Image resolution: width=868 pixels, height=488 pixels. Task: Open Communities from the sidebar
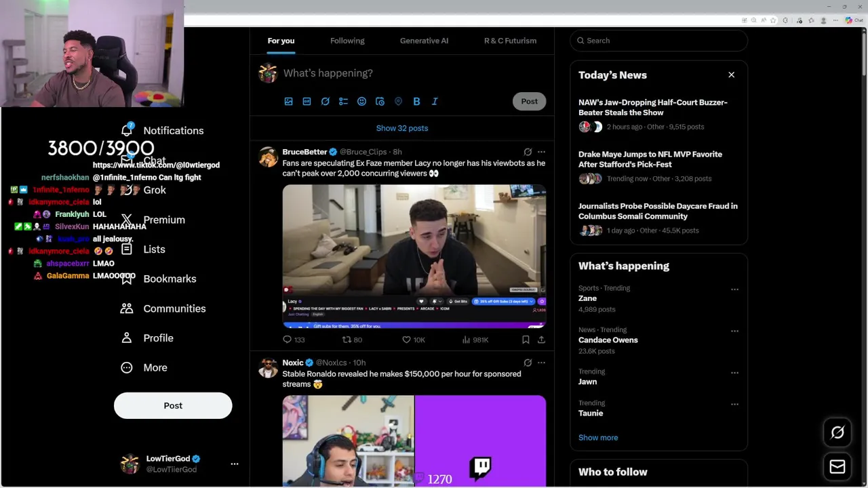point(163,308)
